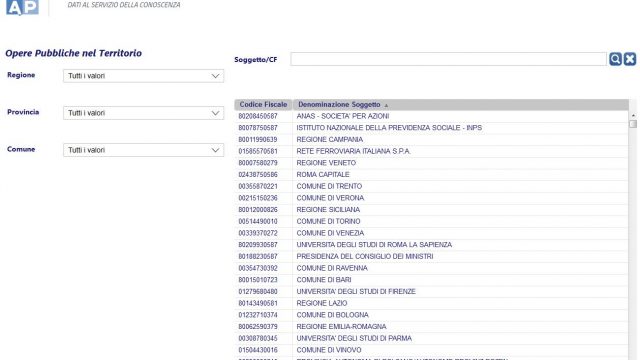This screenshot has width=640, height=360.
Task: Select row REGIONE CAMPANIA
Action: tap(431, 140)
